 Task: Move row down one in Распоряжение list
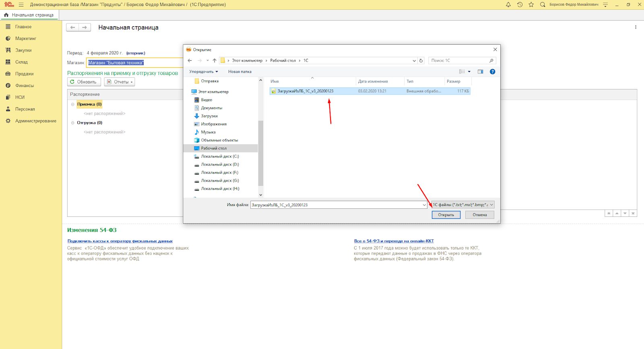pos(625,213)
